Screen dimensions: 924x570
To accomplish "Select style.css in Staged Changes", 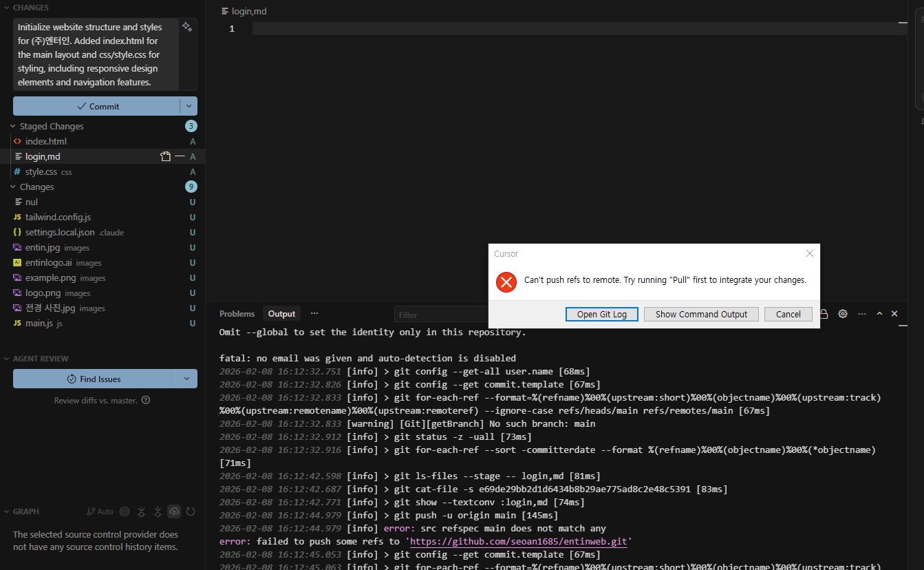I will (x=103, y=171).
